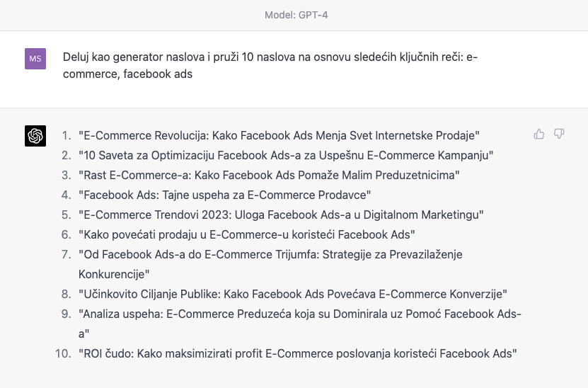Select title 5 E-Commerce Trendovi 2023
Screen dimensions: 588x388
[281, 215]
